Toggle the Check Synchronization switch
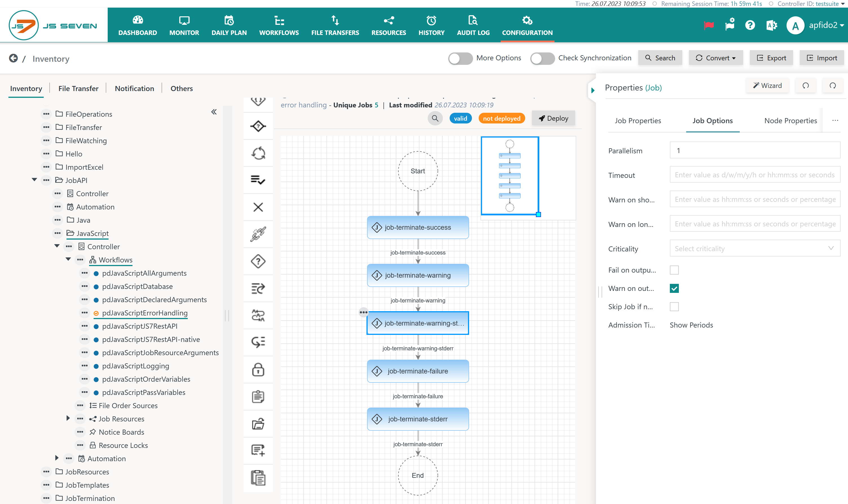This screenshot has width=848, height=504. point(542,58)
